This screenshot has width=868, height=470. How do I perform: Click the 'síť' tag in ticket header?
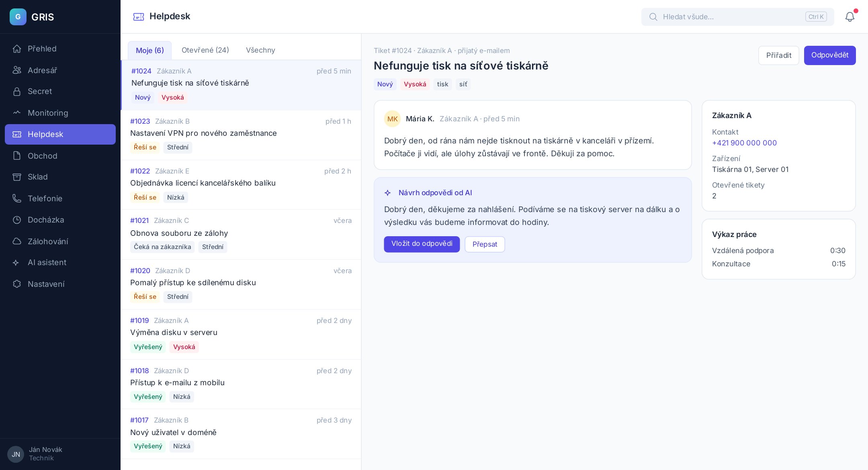tap(463, 84)
